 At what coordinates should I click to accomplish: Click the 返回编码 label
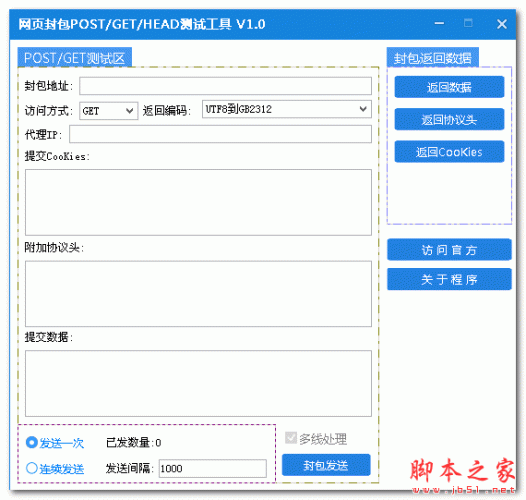[x=167, y=111]
